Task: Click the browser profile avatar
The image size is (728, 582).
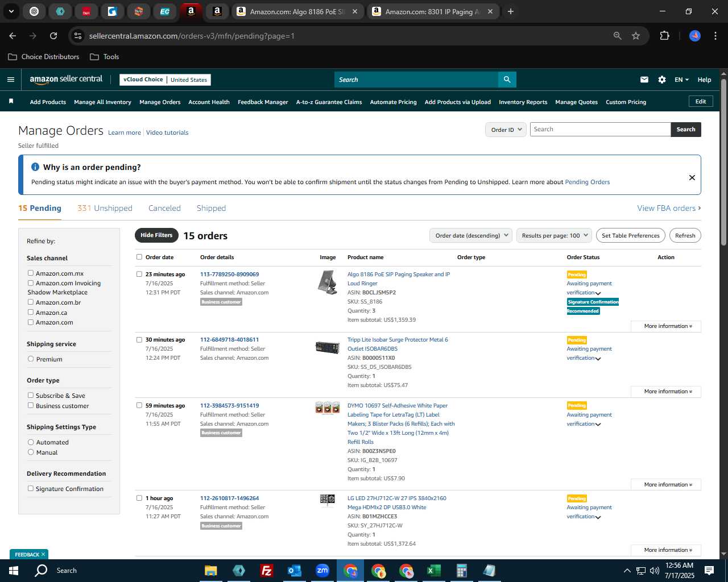Action: click(695, 36)
